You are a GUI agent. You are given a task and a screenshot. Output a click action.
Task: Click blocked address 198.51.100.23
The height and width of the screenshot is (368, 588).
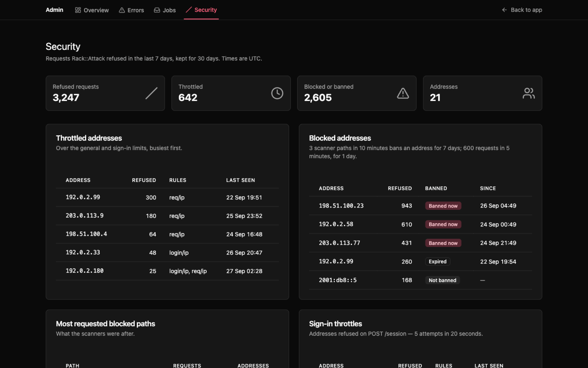point(341,206)
